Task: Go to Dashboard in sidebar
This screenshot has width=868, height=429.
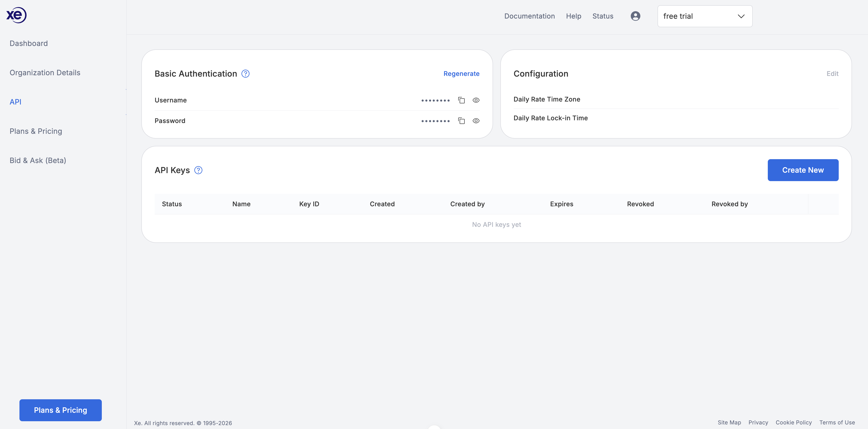Action: pyautogui.click(x=29, y=43)
